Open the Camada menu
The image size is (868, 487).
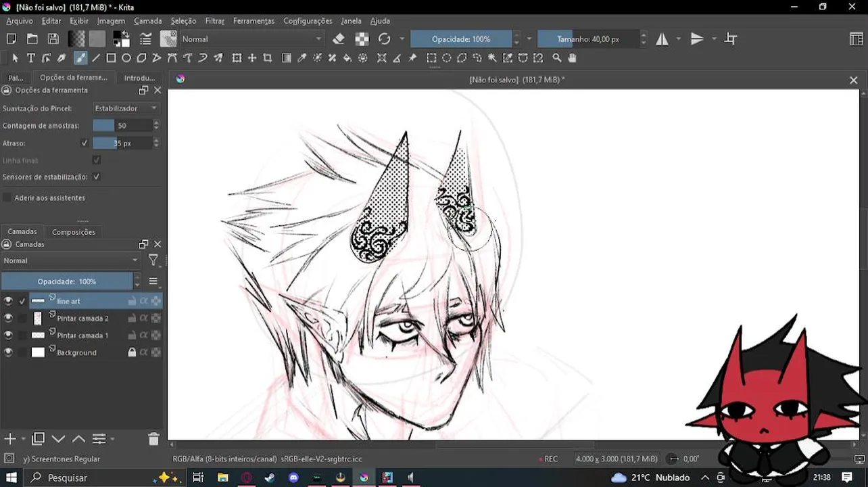[148, 21]
